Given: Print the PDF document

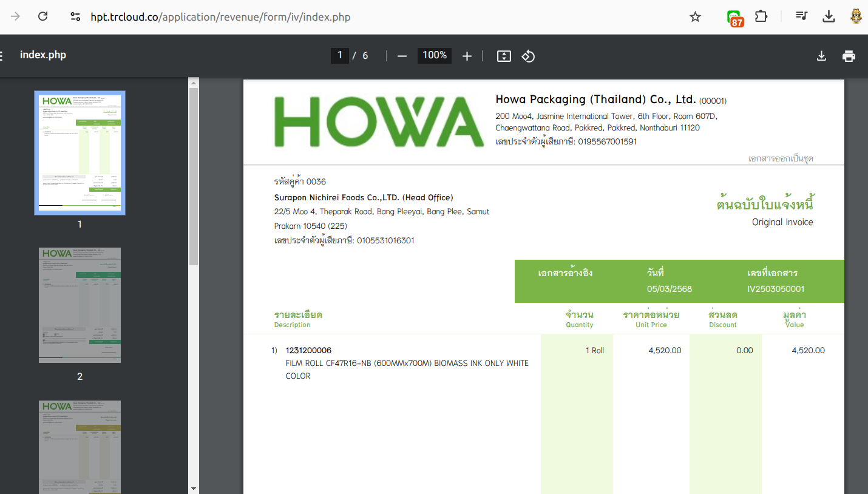Looking at the screenshot, I should point(849,56).
